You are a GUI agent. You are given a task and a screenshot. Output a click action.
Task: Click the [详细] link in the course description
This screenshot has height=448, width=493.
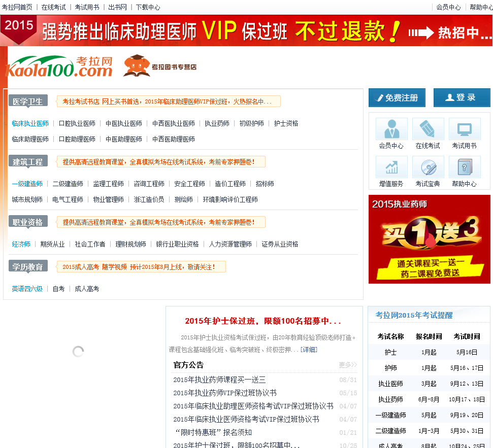pyautogui.click(x=309, y=350)
